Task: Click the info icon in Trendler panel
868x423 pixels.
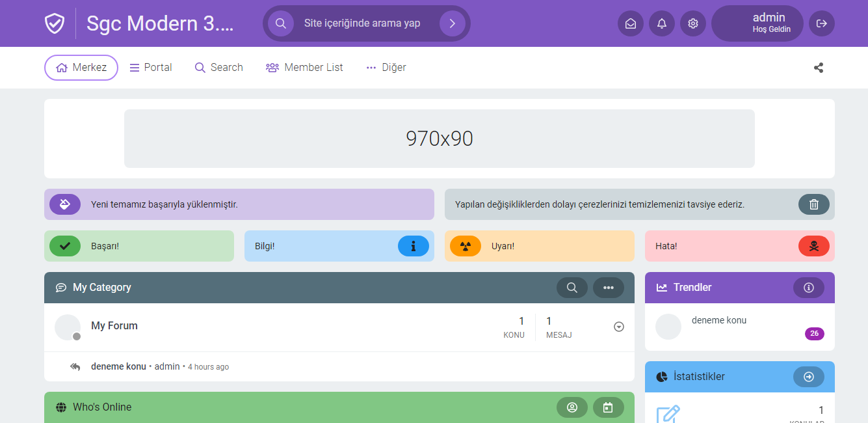Action: [x=808, y=288]
